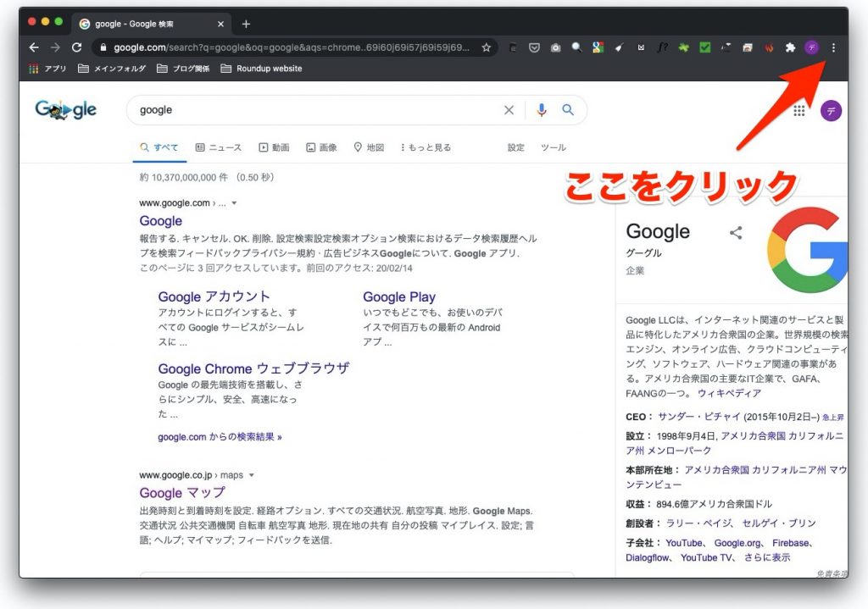This screenshot has height=609, width=868.
Task: Switch to the 画像 tab
Action: point(321,147)
